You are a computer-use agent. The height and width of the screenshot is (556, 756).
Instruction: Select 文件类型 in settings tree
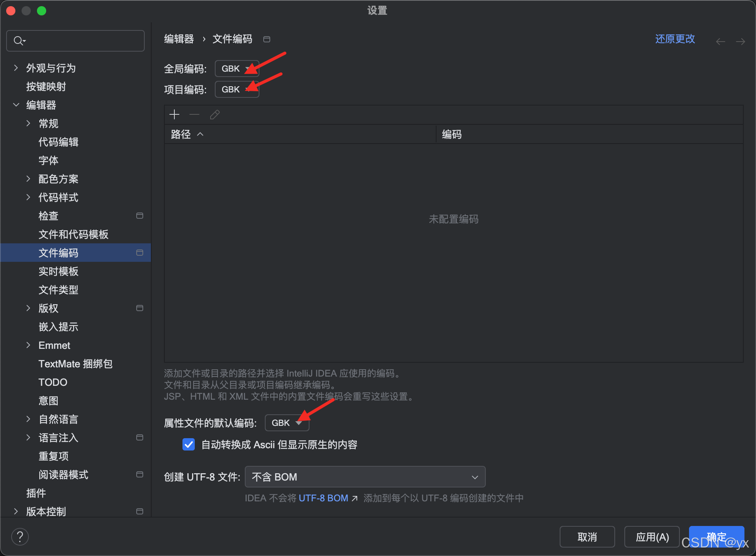59,290
